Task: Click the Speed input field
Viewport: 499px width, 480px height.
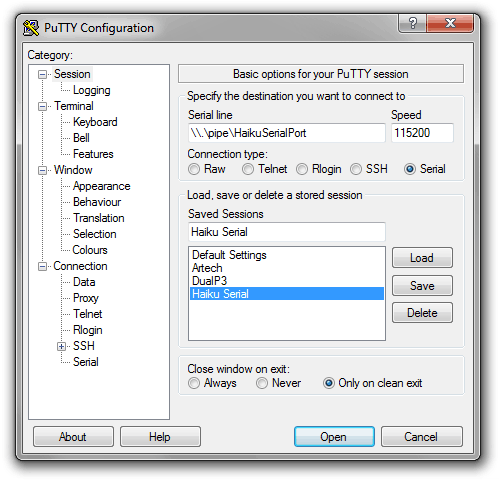Action: (422, 133)
